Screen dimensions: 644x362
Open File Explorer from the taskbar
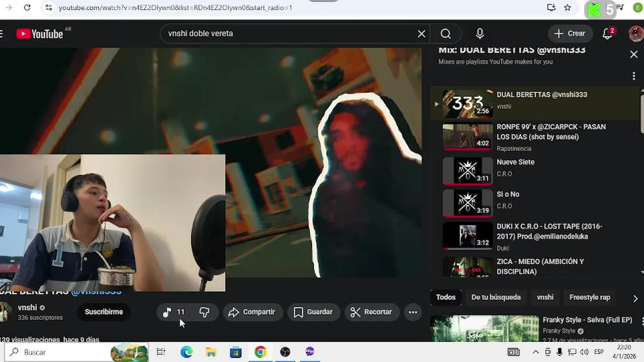tap(211, 352)
